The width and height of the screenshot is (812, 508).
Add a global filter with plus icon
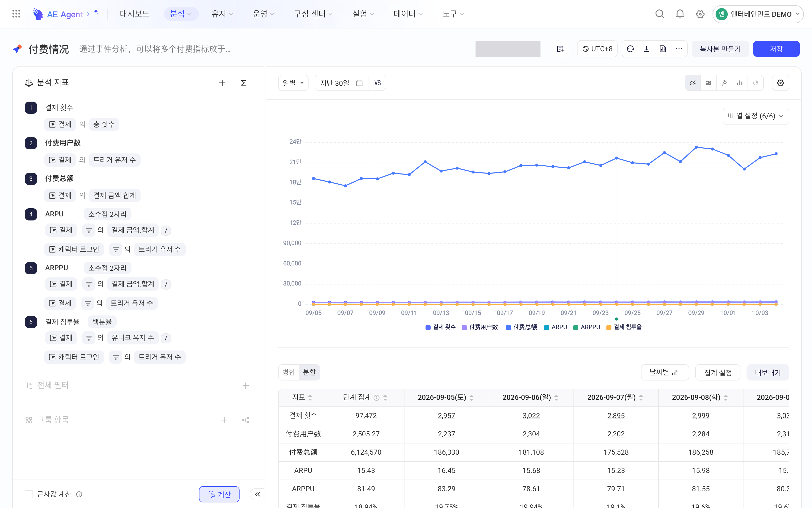point(246,385)
